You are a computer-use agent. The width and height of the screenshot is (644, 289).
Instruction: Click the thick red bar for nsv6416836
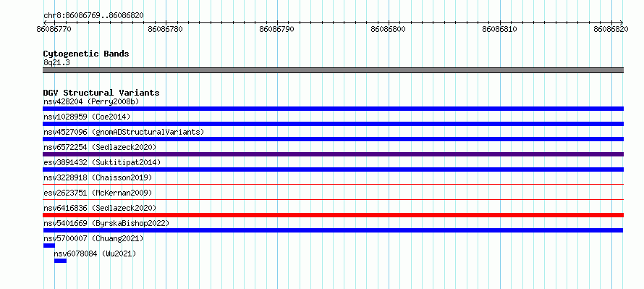click(333, 215)
